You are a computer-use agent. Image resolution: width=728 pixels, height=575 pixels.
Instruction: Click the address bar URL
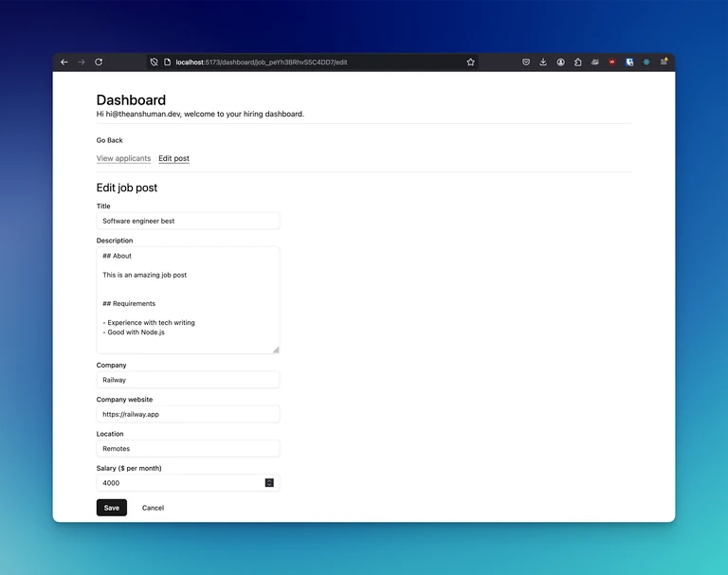coord(262,63)
